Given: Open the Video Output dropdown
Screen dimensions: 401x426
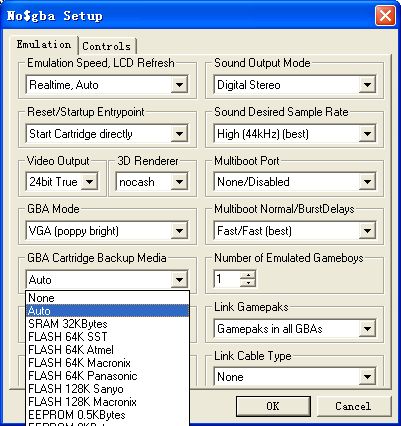Looking at the screenshot, I should [x=89, y=182].
